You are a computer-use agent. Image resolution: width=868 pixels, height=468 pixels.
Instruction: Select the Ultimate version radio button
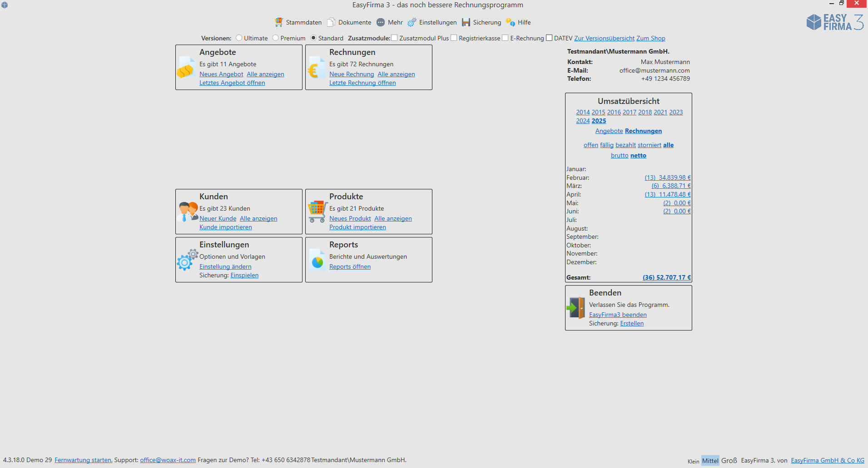[239, 38]
